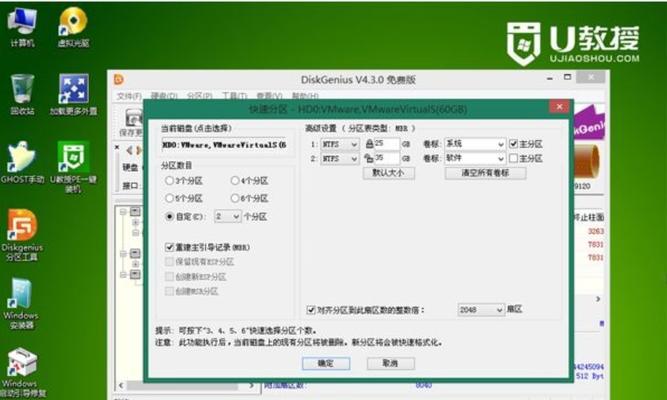The width and height of the screenshot is (667, 400).
Task: Click left arrow of DiskGenius tree horizontal scrollbar
Action: click(x=121, y=386)
